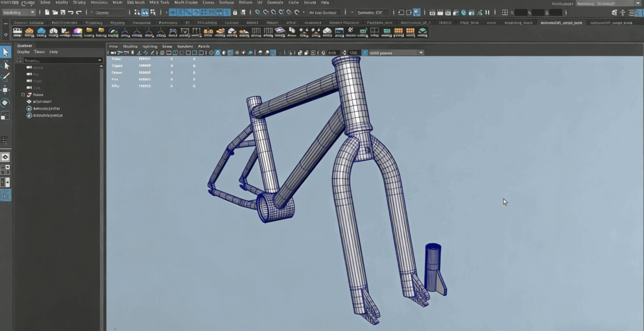The height and width of the screenshot is (331, 644).
Task: Select the arrow Select tool in the toolbox
Action: (x=6, y=52)
